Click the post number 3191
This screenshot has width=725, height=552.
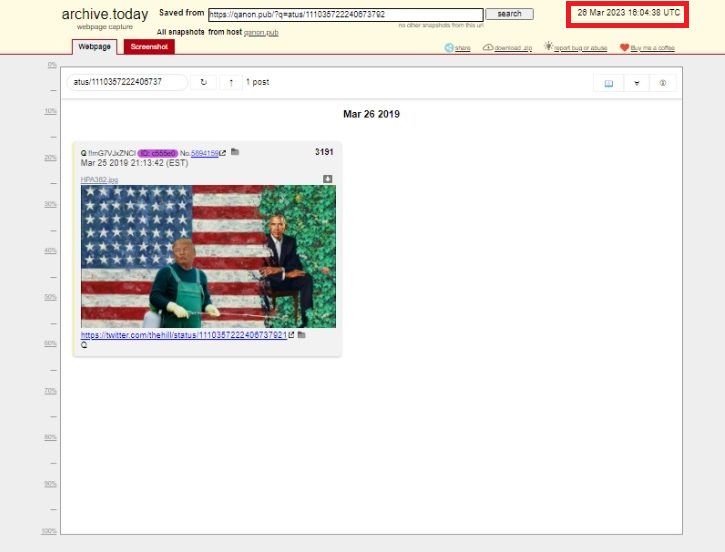(324, 152)
